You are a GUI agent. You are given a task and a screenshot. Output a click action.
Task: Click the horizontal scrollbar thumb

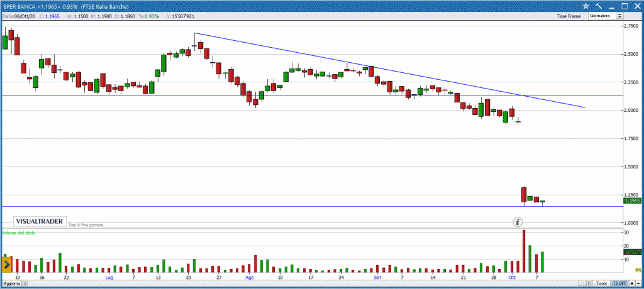click(x=582, y=284)
